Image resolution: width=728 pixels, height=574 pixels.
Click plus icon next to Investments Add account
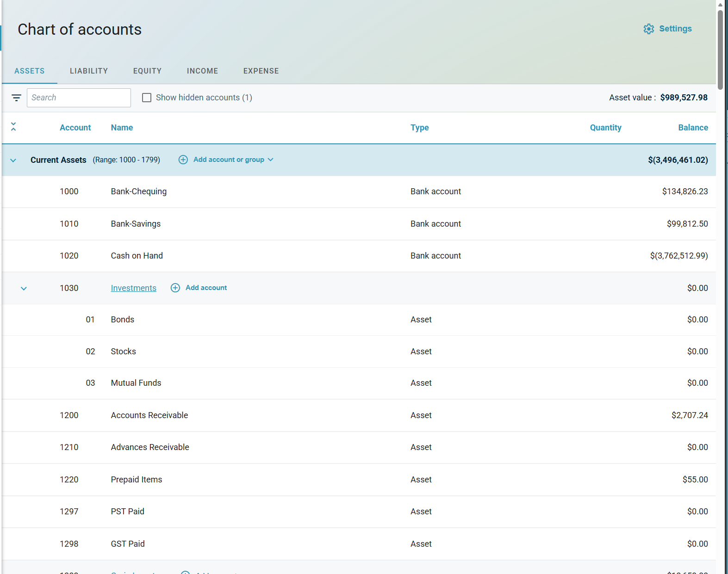[x=175, y=288]
